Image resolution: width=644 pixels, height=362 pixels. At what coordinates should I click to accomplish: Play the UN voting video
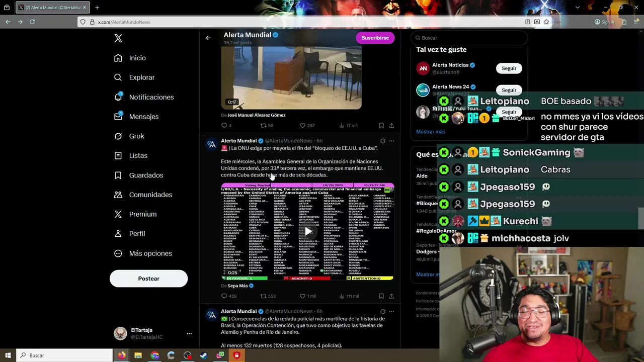(x=308, y=231)
